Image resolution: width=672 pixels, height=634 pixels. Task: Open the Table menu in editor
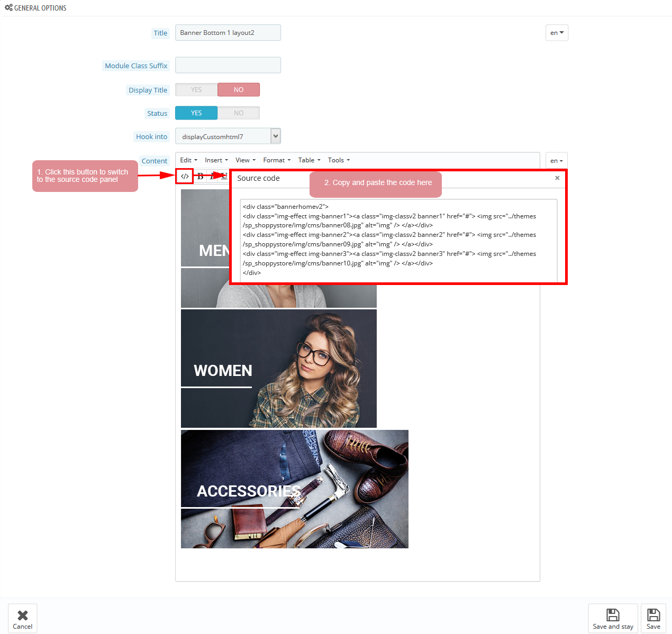click(309, 160)
